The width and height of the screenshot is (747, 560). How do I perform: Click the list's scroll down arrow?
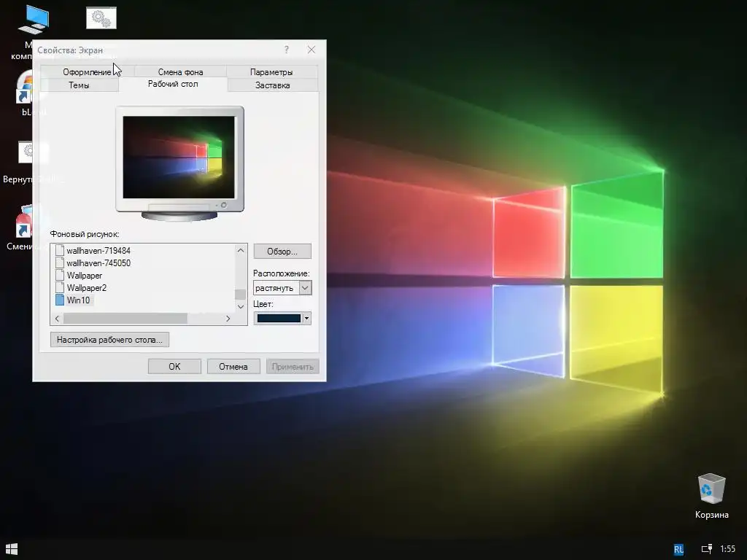[x=241, y=306]
